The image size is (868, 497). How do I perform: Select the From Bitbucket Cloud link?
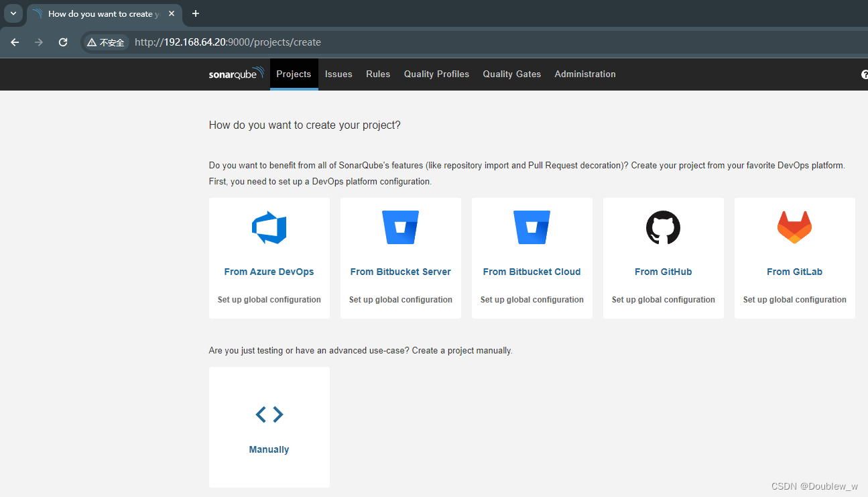pos(532,272)
